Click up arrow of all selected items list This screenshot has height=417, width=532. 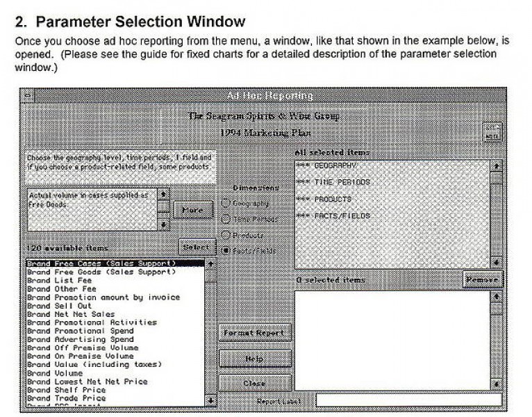[497, 166]
